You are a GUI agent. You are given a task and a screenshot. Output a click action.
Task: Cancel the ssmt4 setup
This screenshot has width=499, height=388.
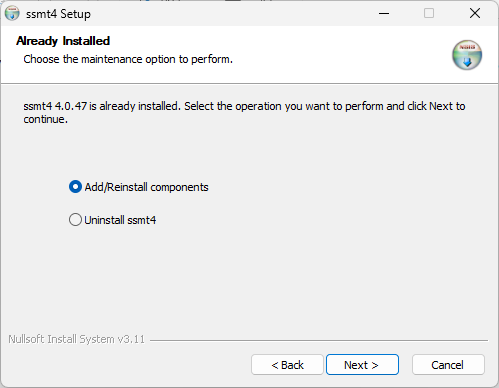click(x=448, y=365)
